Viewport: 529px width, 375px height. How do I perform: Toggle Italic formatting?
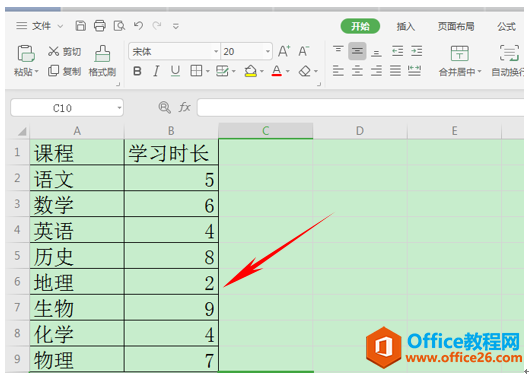(x=156, y=71)
